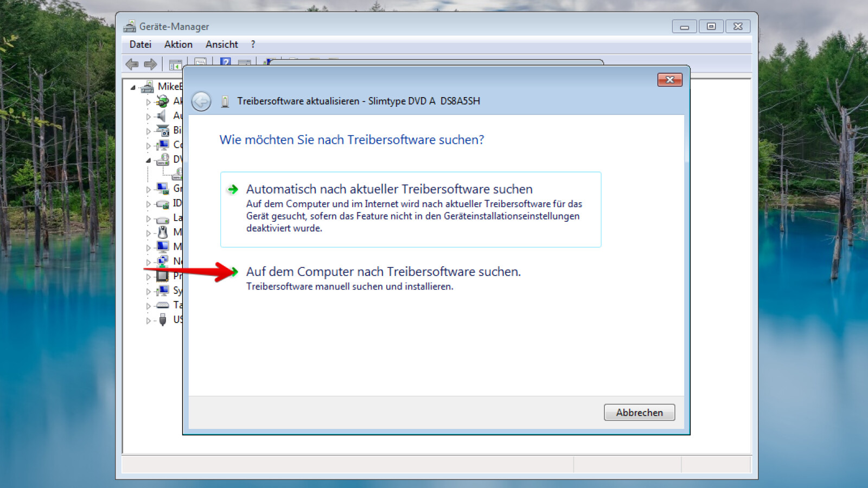Open the Aktion menu
The height and width of the screenshot is (488, 868).
(178, 44)
